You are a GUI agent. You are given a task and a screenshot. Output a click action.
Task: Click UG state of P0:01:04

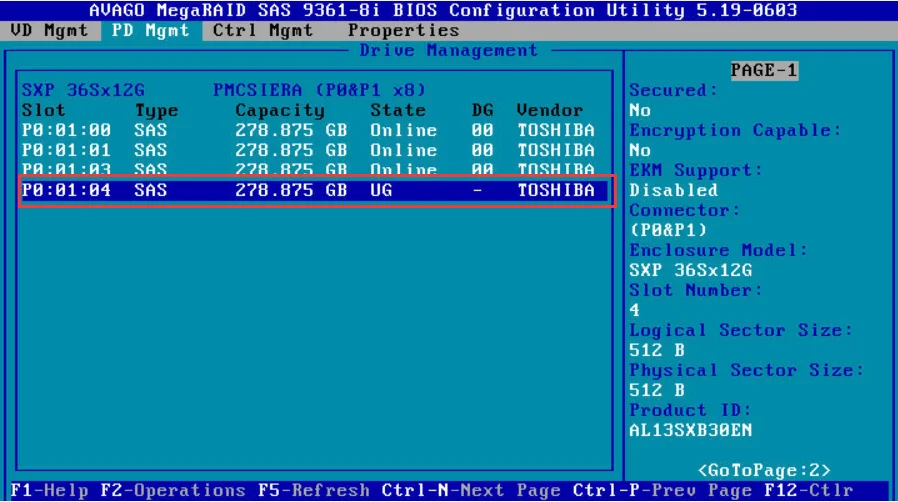[381, 190]
